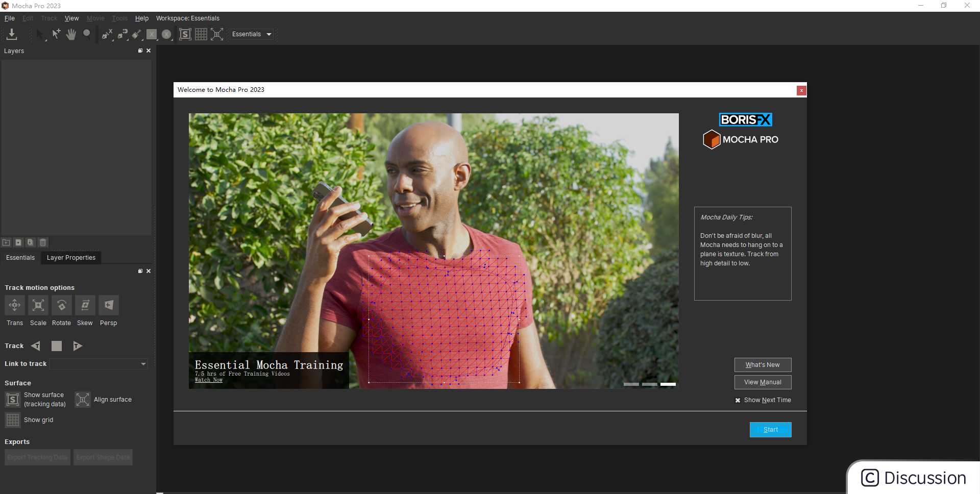Switch to the Essentials tab
Screen dimensions: 980x494
(x=20, y=258)
